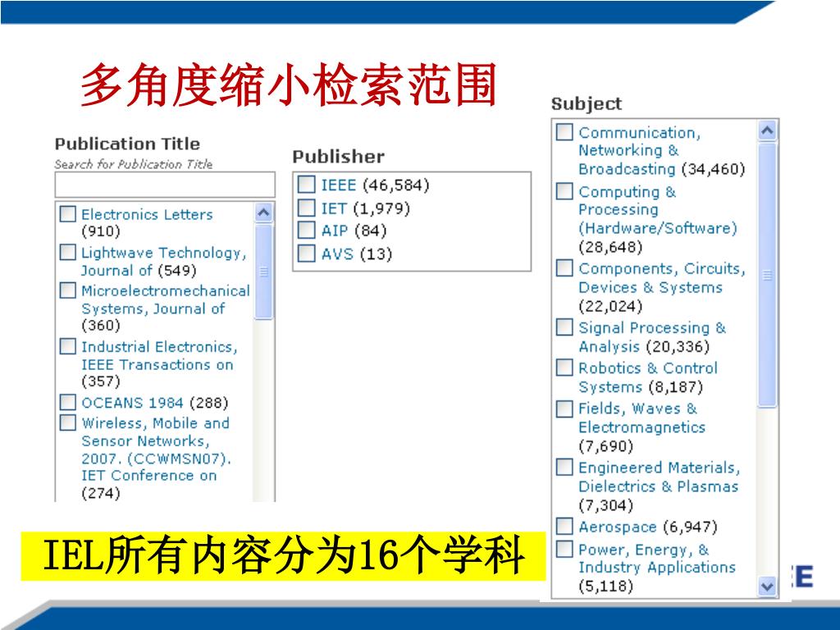840x630 pixels.
Task: Tick the AVS publisher checkbox
Action: point(307,253)
